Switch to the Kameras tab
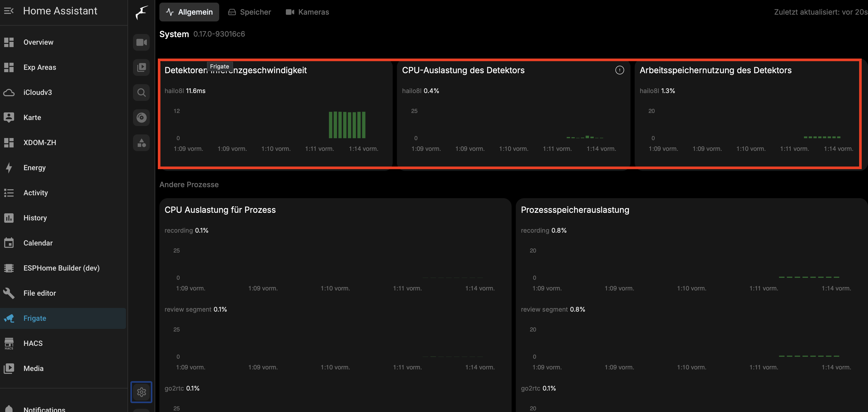This screenshot has width=868, height=412. point(307,12)
